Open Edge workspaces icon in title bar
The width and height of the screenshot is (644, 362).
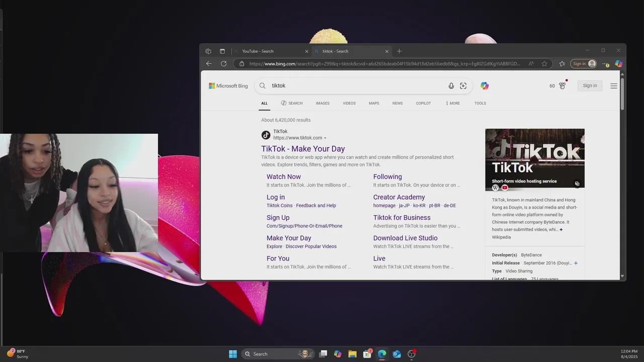(x=208, y=51)
